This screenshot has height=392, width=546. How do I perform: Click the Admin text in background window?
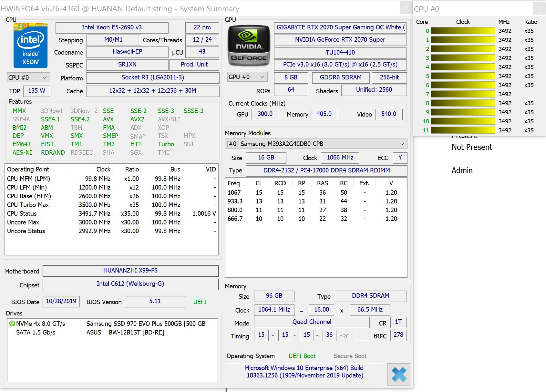coord(462,170)
